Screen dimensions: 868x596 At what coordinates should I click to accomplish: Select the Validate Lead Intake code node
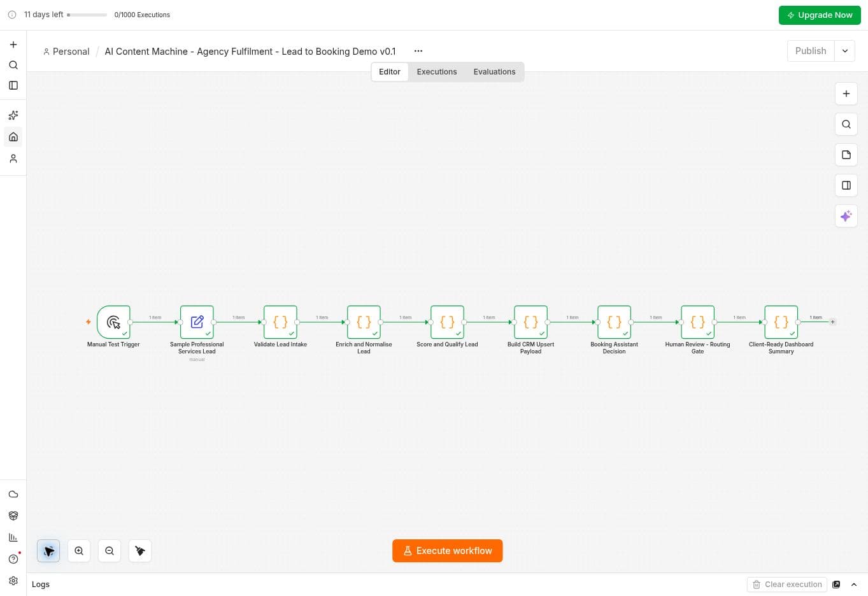(280, 322)
